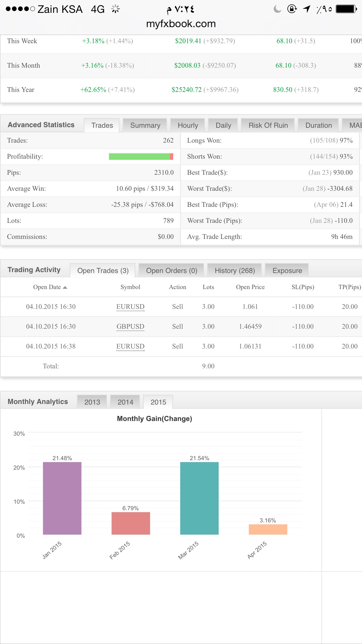The image size is (362, 644).
Task: Show the Duration tab
Action: pos(318,125)
